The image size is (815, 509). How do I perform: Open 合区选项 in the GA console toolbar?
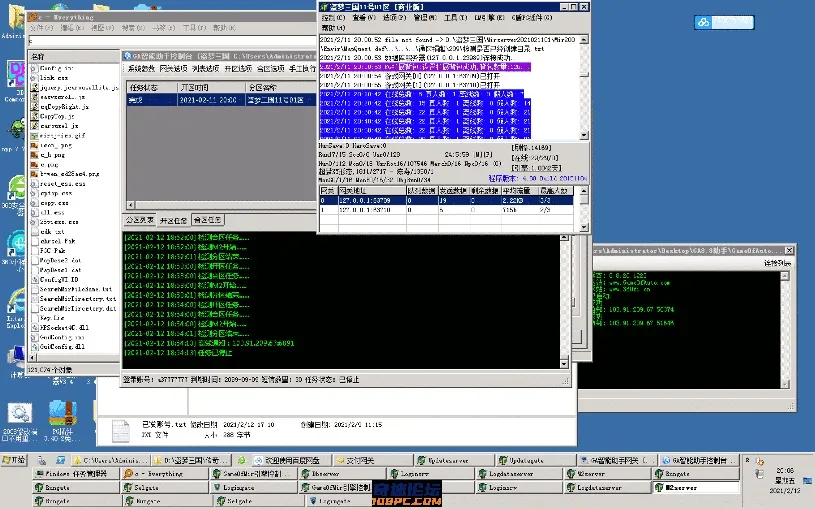click(270, 68)
